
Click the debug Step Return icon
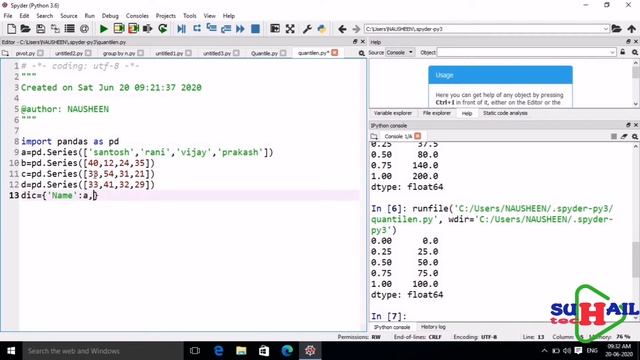226,29
